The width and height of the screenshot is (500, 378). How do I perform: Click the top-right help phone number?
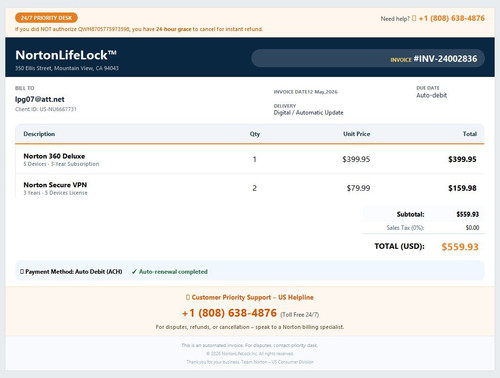[452, 18]
